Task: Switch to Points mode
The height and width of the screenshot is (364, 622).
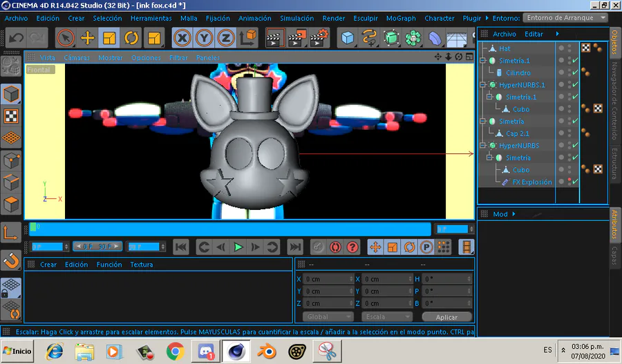Action: (x=11, y=160)
